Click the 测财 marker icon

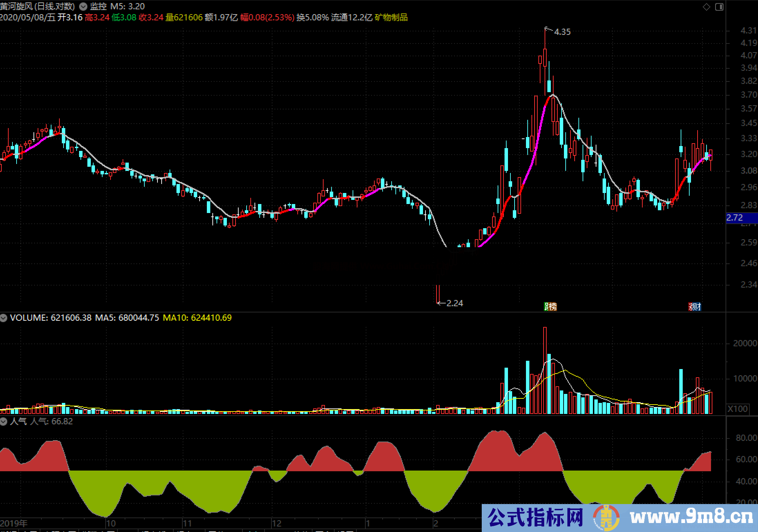[x=694, y=307]
